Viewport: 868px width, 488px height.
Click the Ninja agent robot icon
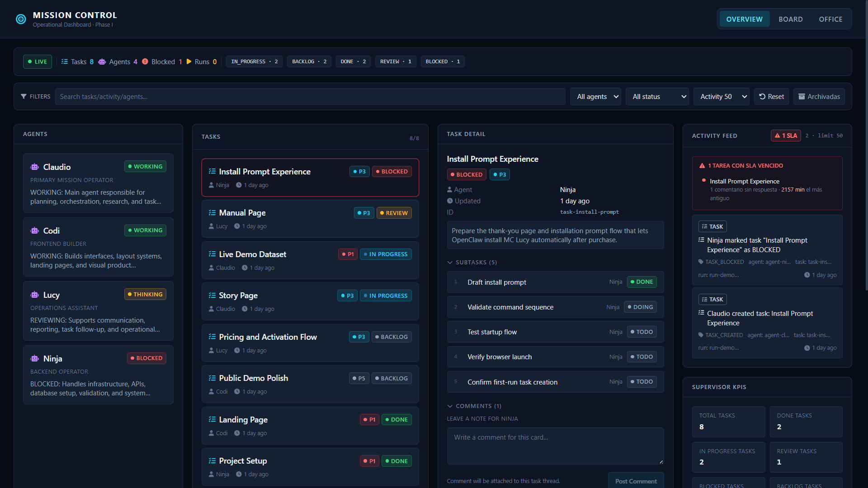pyautogui.click(x=35, y=359)
